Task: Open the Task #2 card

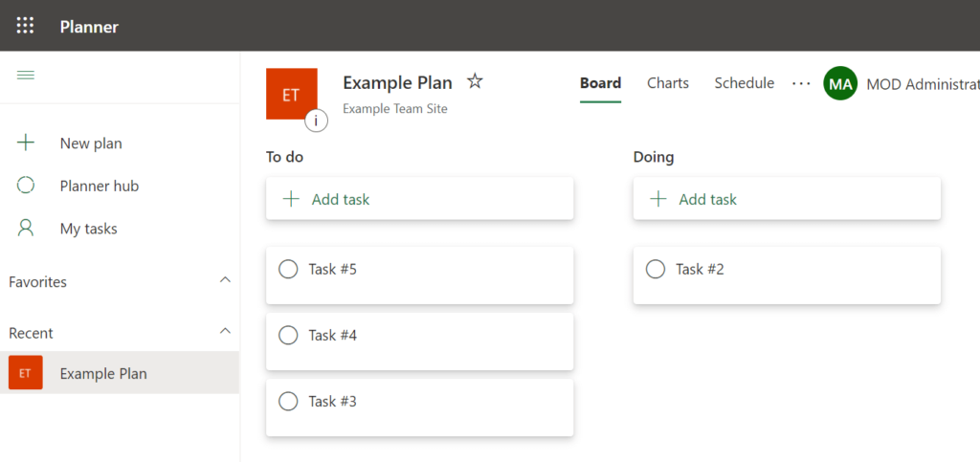Action: click(787, 275)
